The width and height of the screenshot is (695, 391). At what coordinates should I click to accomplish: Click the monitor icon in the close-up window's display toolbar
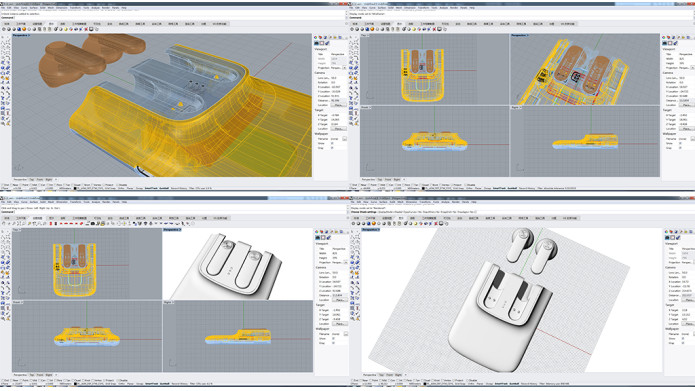pyautogui.click(x=91, y=29)
